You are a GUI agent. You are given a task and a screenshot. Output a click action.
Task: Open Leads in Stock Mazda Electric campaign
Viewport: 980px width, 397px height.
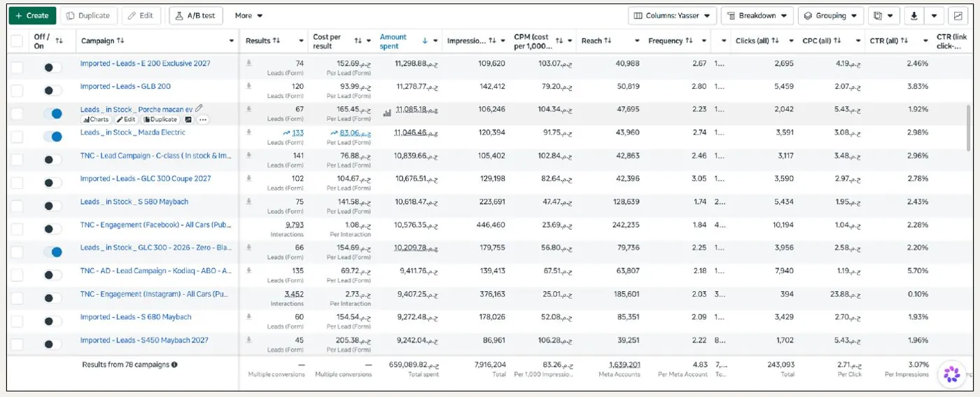pyautogui.click(x=133, y=132)
